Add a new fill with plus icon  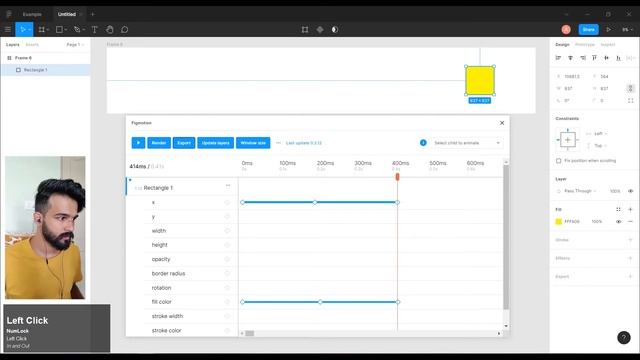631,209
